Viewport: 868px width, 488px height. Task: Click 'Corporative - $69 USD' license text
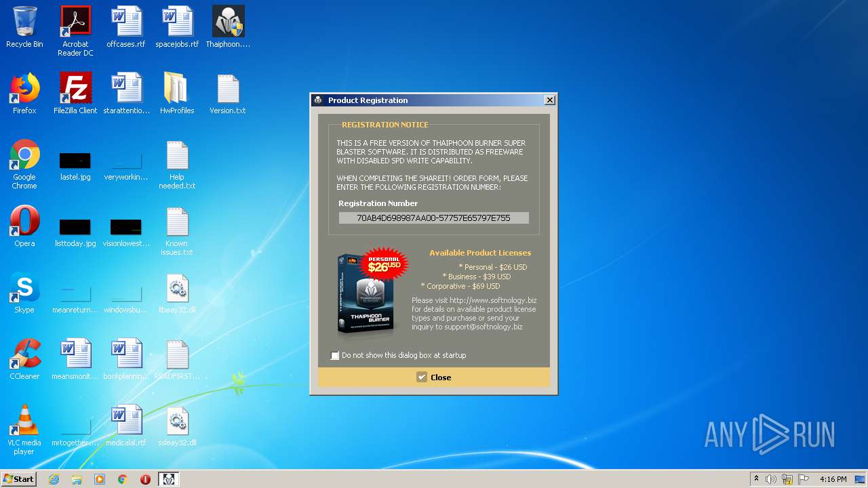pyautogui.click(x=460, y=286)
